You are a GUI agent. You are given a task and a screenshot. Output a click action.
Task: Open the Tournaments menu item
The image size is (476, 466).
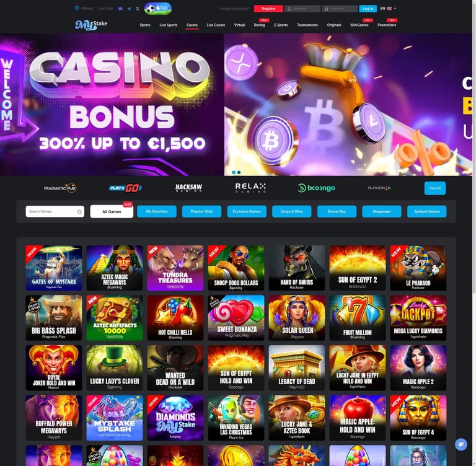coord(307,25)
